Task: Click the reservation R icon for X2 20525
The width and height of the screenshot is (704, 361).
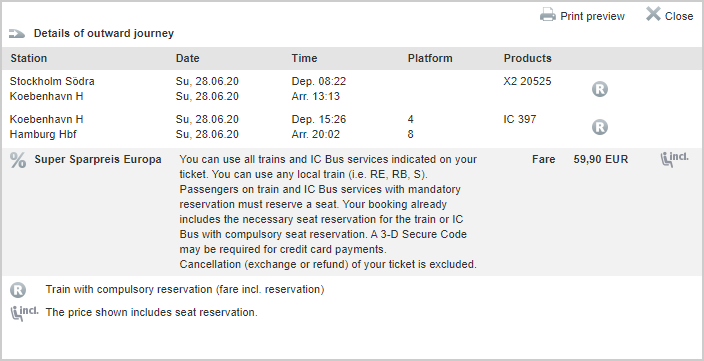Action: pos(599,89)
